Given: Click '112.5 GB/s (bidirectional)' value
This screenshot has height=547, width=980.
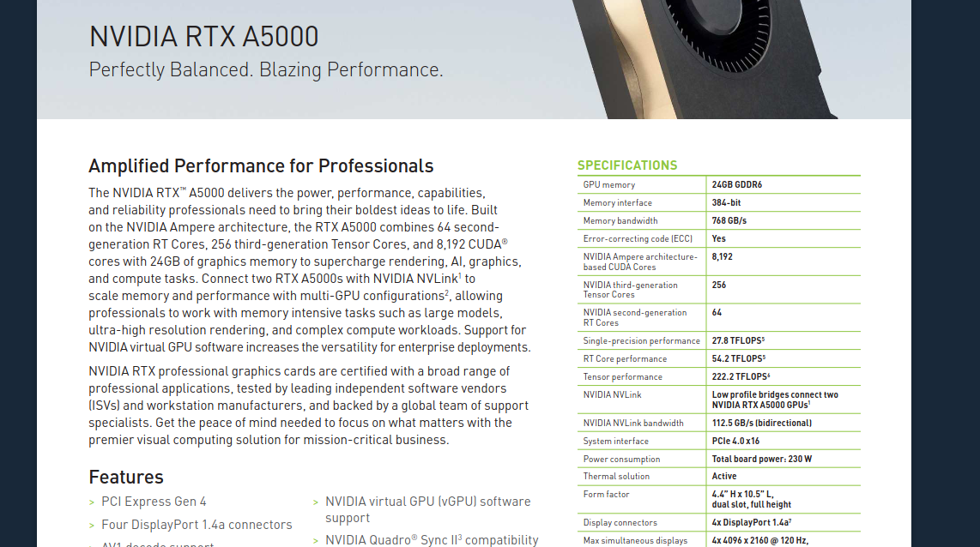Looking at the screenshot, I should pos(762,424).
